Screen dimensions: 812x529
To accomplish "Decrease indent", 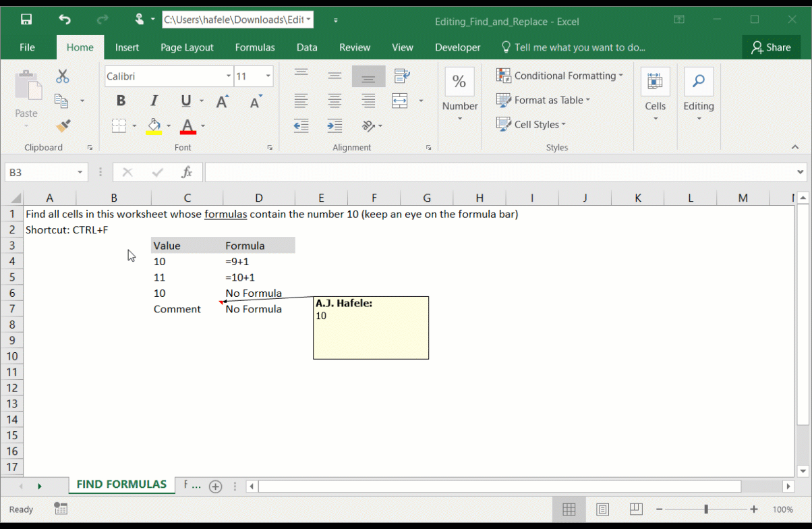I will pyautogui.click(x=301, y=126).
